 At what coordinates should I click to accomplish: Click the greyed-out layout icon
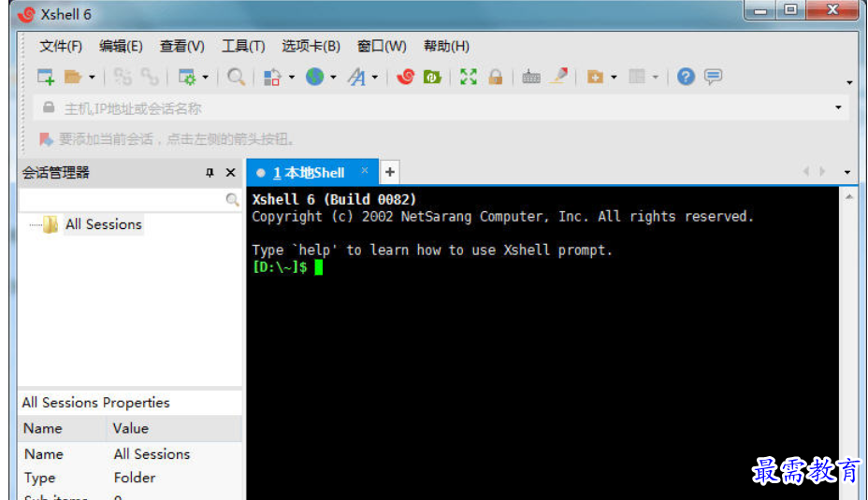click(x=637, y=77)
